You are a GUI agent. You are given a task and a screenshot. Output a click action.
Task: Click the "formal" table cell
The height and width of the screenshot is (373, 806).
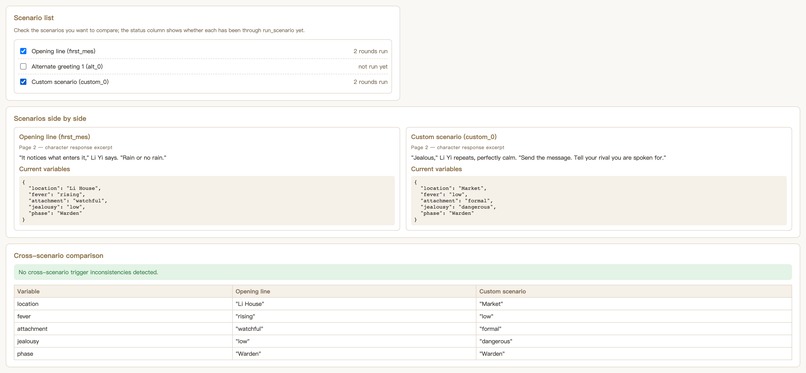(634, 328)
